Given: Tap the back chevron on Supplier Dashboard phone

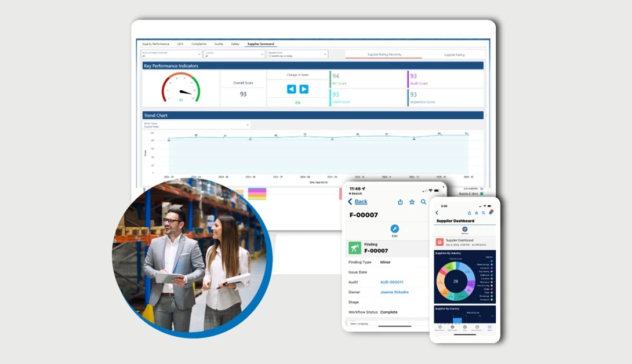Looking at the screenshot, I should click(437, 213).
